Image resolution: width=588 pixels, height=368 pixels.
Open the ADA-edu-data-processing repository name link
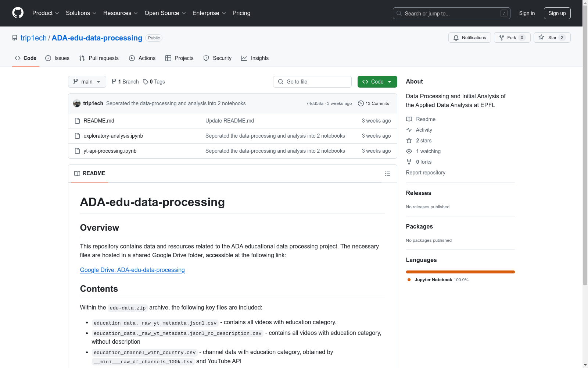click(x=97, y=38)
